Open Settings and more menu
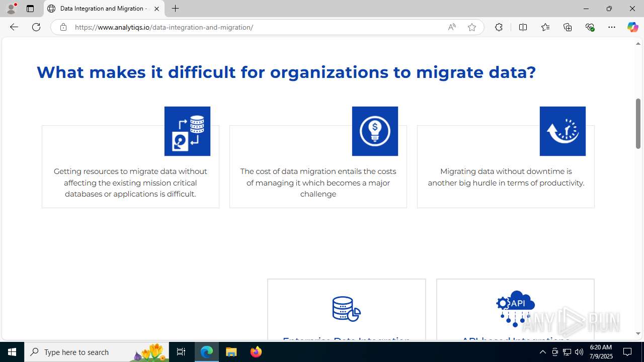The image size is (644, 362). [x=612, y=27]
